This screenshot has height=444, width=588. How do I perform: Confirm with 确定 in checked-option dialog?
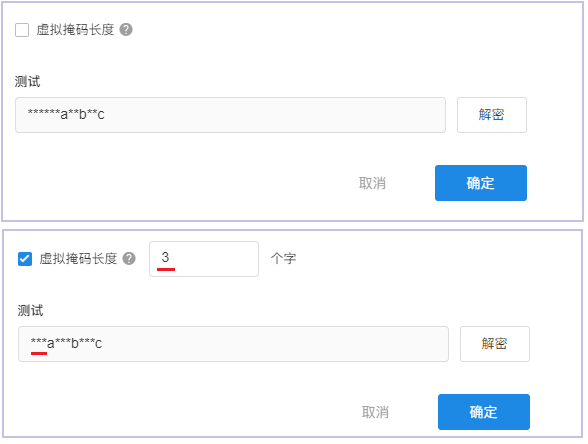[x=484, y=412]
